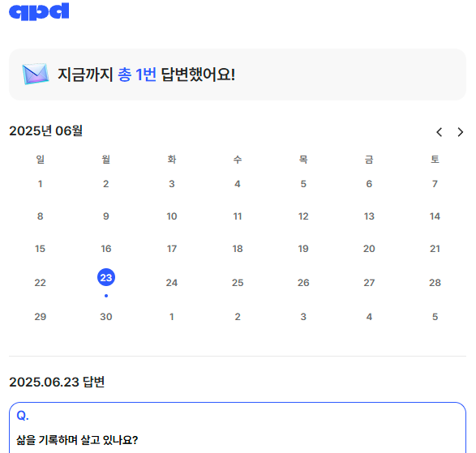Click the 2025년 06월 month label

(x=46, y=130)
